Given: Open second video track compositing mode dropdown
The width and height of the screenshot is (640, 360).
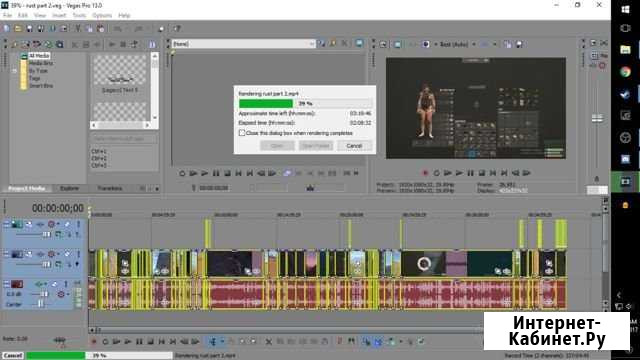Looking at the screenshot, I should click(x=58, y=264).
